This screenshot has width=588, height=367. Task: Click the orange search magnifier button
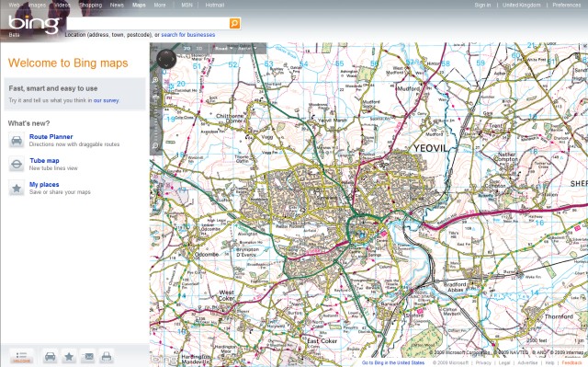(x=234, y=23)
